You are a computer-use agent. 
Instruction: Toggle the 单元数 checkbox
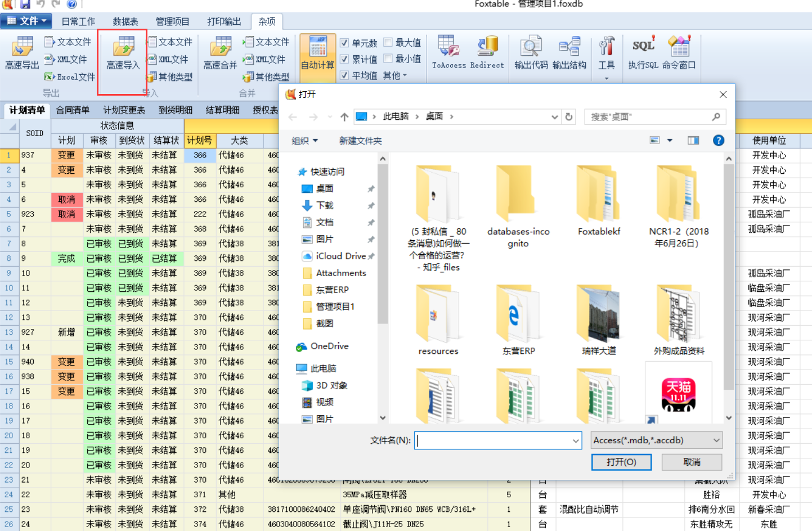point(344,43)
